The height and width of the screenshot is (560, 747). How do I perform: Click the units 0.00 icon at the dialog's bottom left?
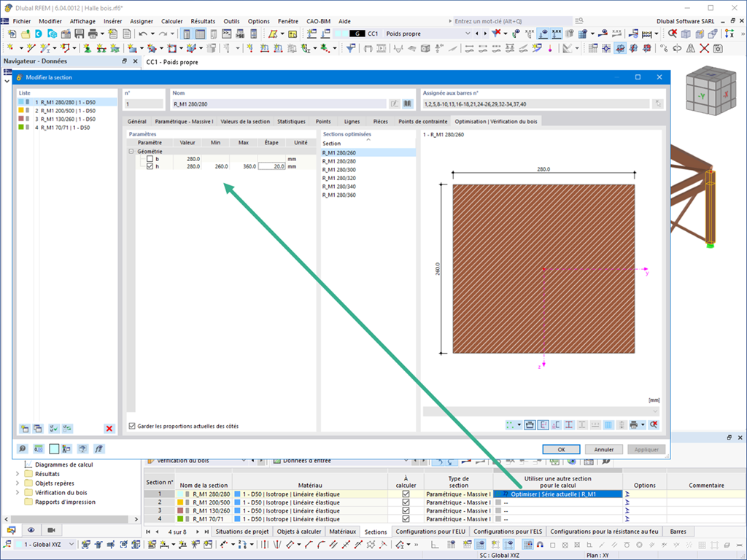pyautogui.click(x=38, y=448)
